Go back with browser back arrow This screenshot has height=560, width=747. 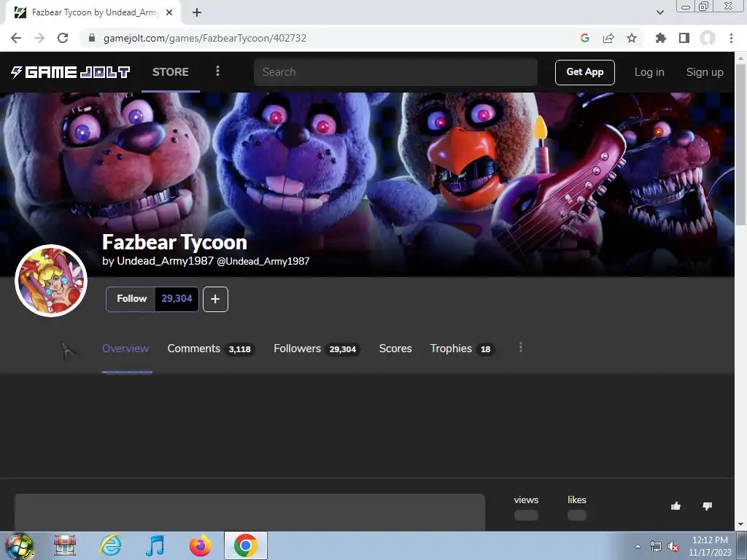16,38
